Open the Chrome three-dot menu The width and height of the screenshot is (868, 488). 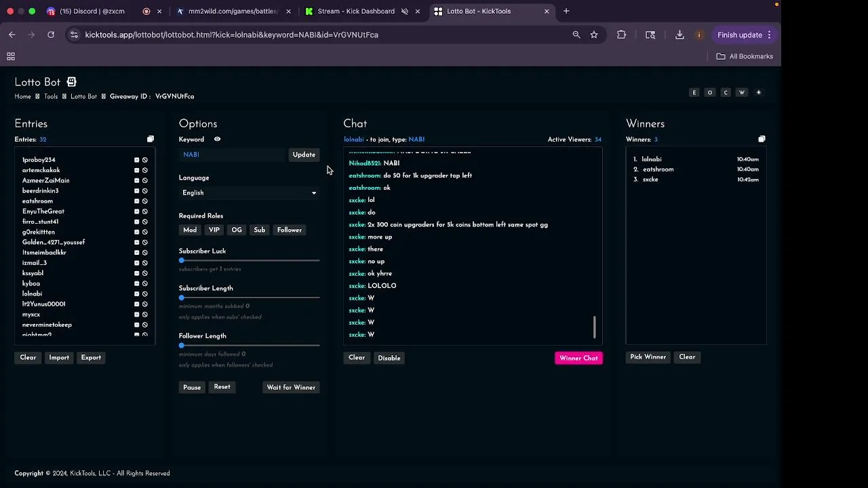769,35
